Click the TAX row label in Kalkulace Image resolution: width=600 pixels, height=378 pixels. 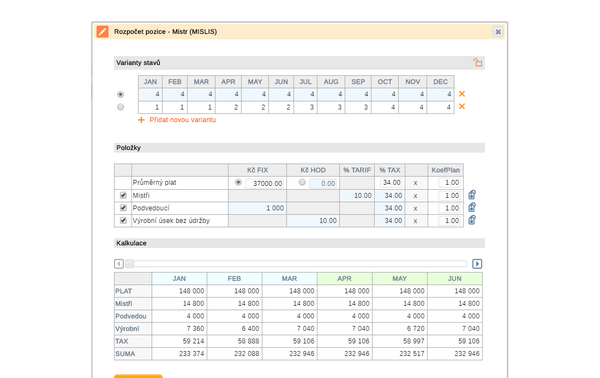[x=132, y=341]
